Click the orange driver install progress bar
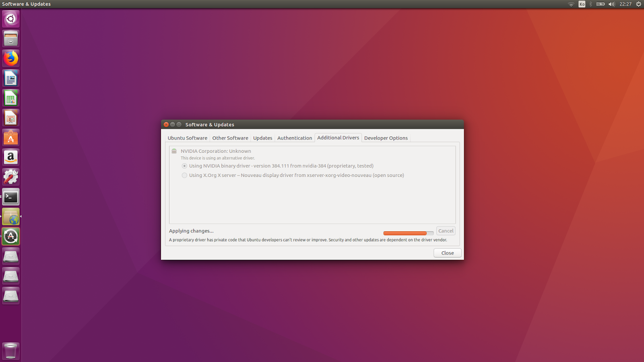 (409, 233)
